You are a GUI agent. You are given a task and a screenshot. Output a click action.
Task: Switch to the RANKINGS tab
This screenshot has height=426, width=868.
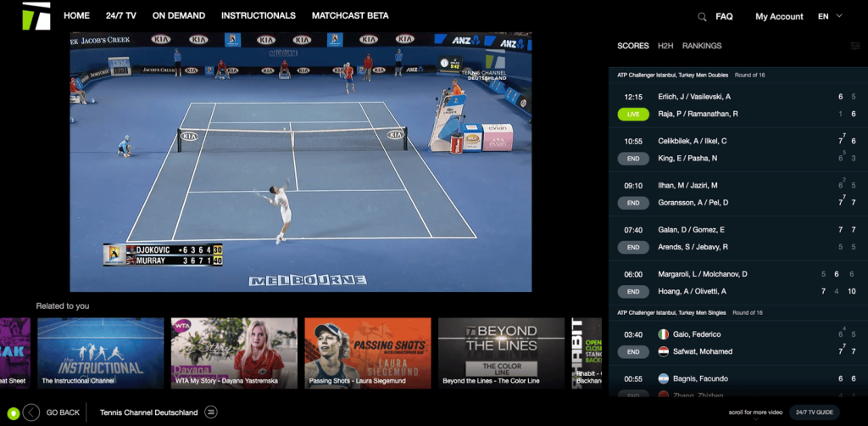coord(702,46)
